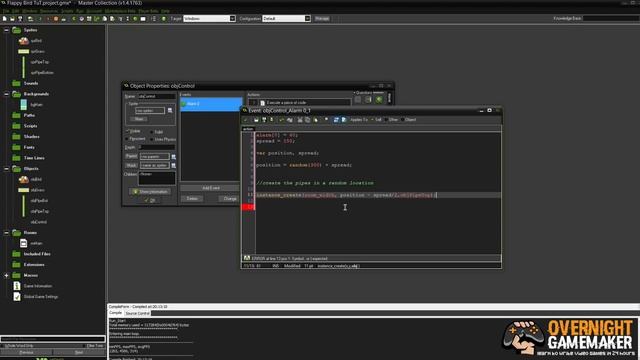Select sprPipeBottom in the Sprites tree

42,73
